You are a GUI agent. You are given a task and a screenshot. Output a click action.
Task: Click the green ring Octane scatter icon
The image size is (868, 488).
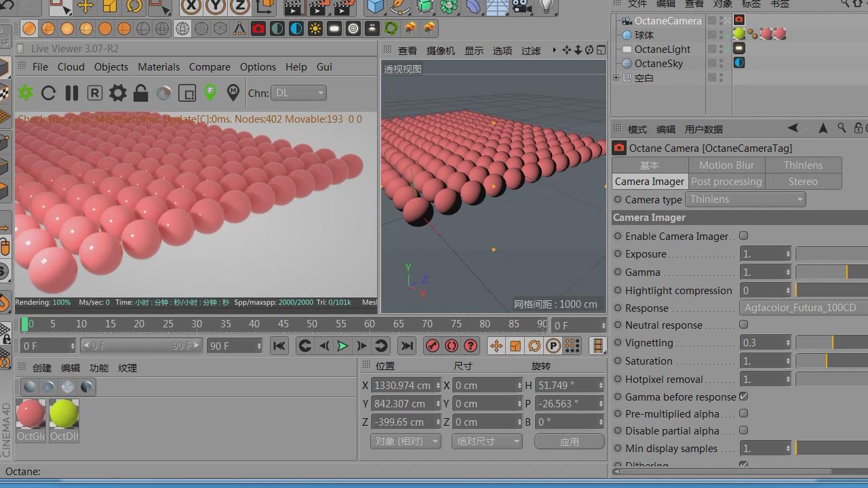point(391,29)
